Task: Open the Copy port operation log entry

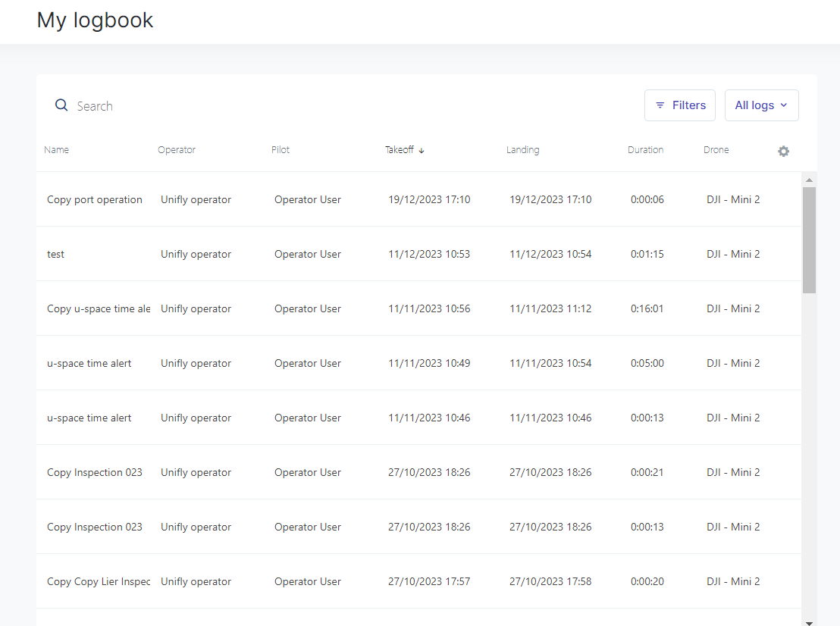Action: click(x=94, y=199)
